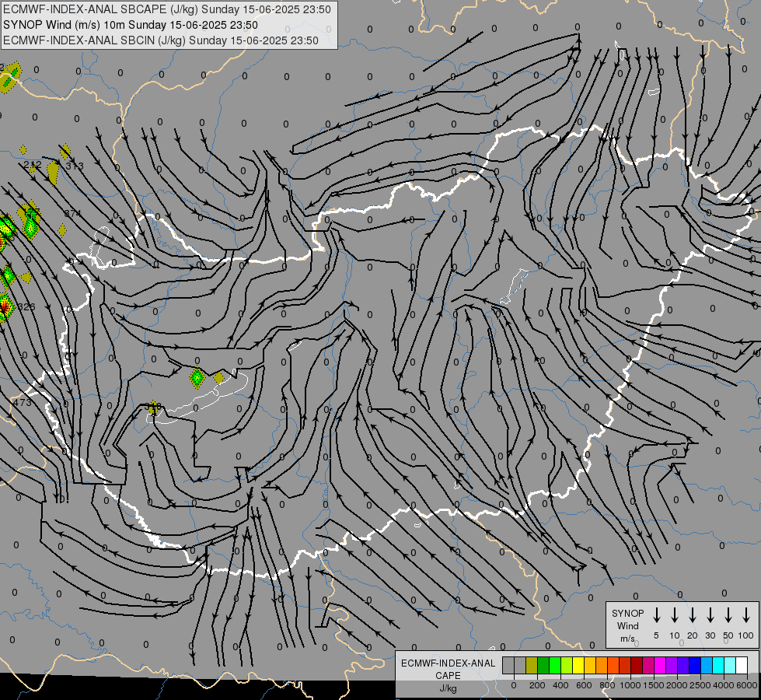Click the SBCIN title line in header

161,40
